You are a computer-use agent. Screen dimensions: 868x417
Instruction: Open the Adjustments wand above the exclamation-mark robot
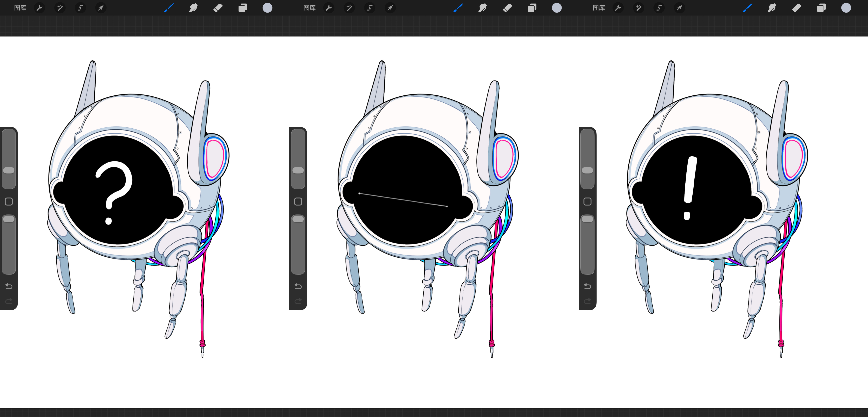639,8
